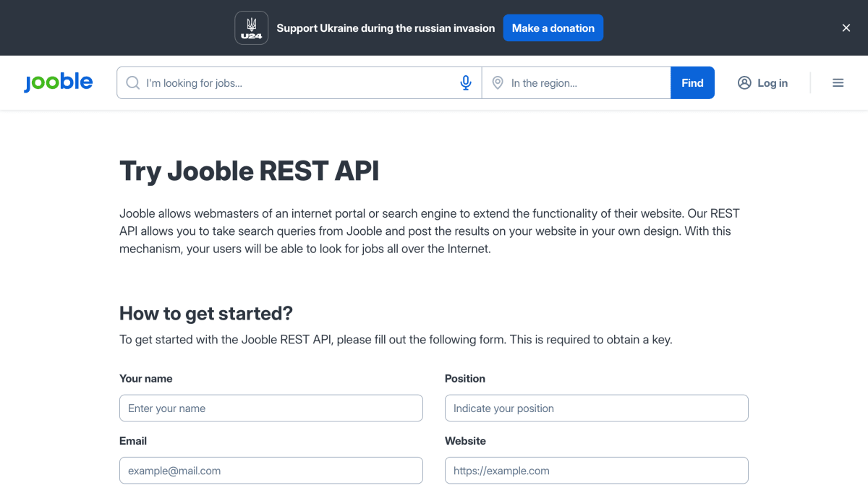Click the Try Jooble REST API heading
This screenshot has height=488, width=868.
click(250, 171)
